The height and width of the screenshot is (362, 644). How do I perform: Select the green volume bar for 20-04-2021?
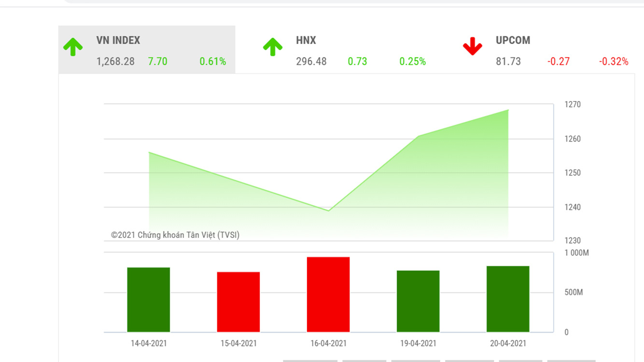point(508,299)
